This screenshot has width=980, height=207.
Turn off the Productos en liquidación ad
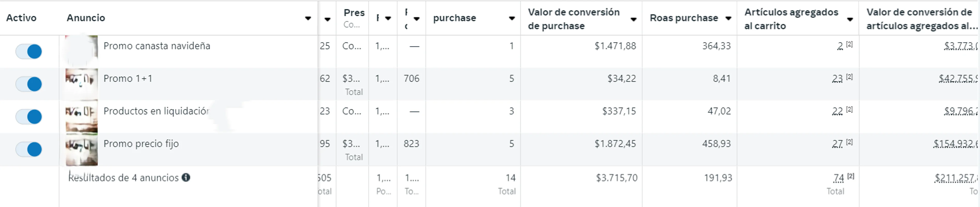(x=28, y=117)
